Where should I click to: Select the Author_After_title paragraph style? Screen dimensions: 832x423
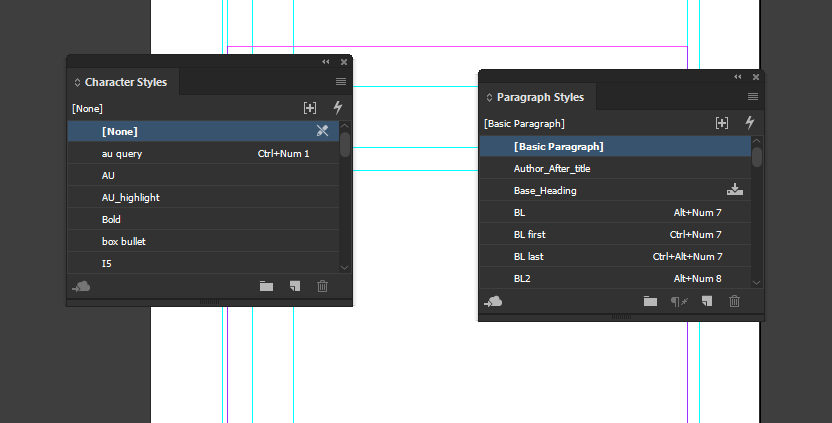(x=552, y=169)
